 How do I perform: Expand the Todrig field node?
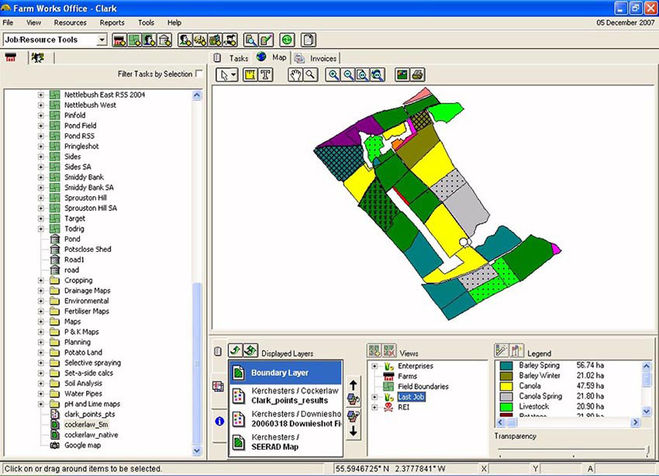point(41,229)
